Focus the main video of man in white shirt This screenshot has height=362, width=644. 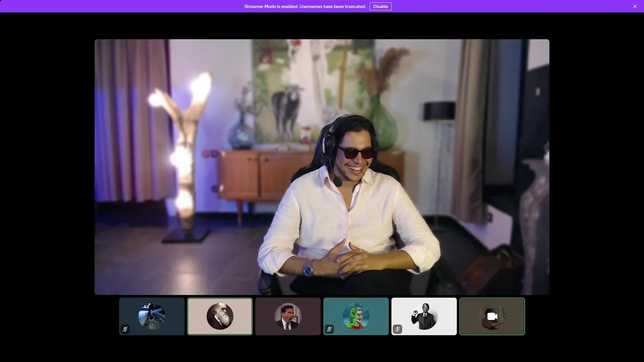point(322,167)
